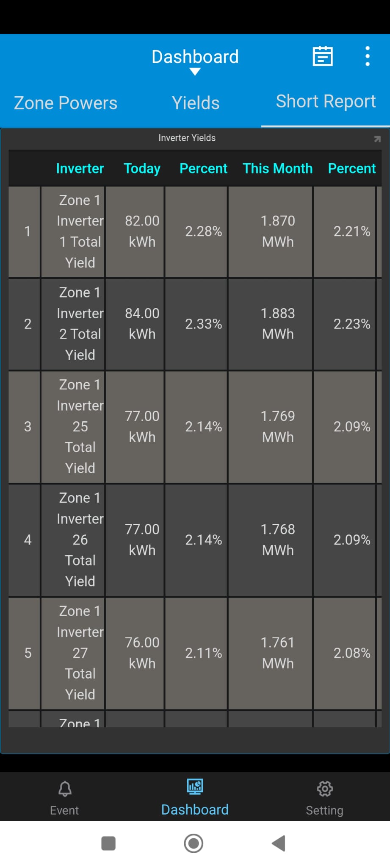Switch to the Zone Powers tab
The image size is (390, 868).
coord(66,103)
